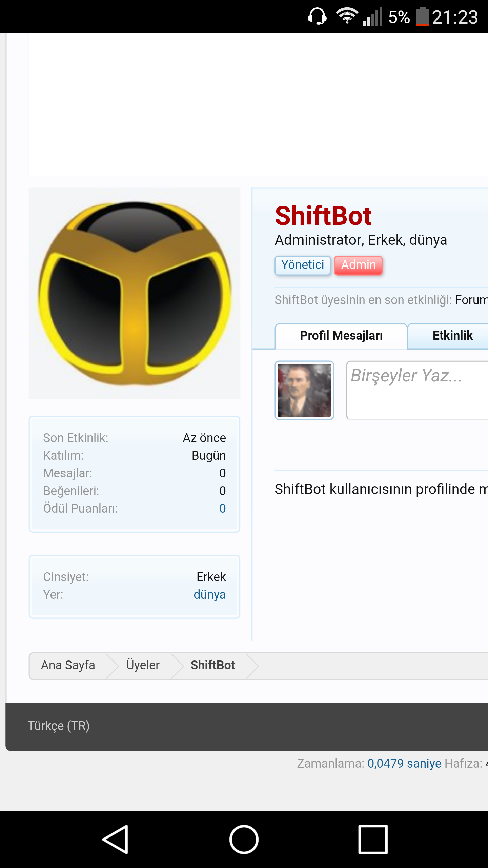This screenshot has width=488, height=868.
Task: Open the Profil Mesajları tab
Action: [341, 336]
